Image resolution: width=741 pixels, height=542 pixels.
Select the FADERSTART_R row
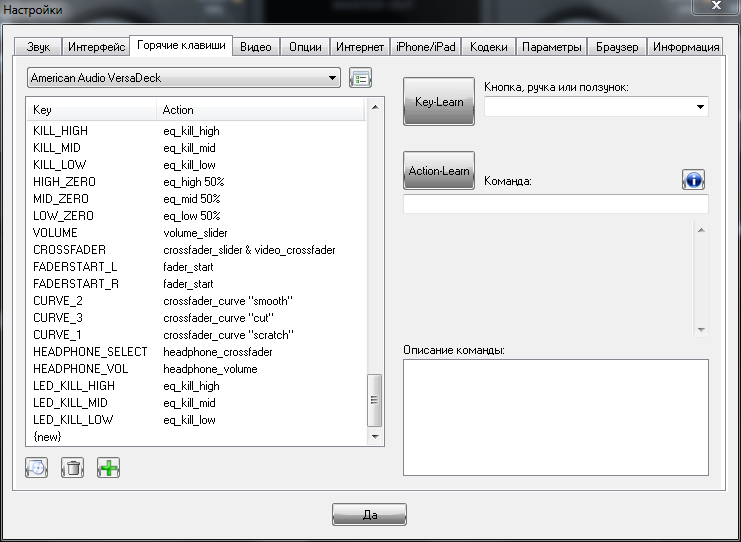coord(196,284)
